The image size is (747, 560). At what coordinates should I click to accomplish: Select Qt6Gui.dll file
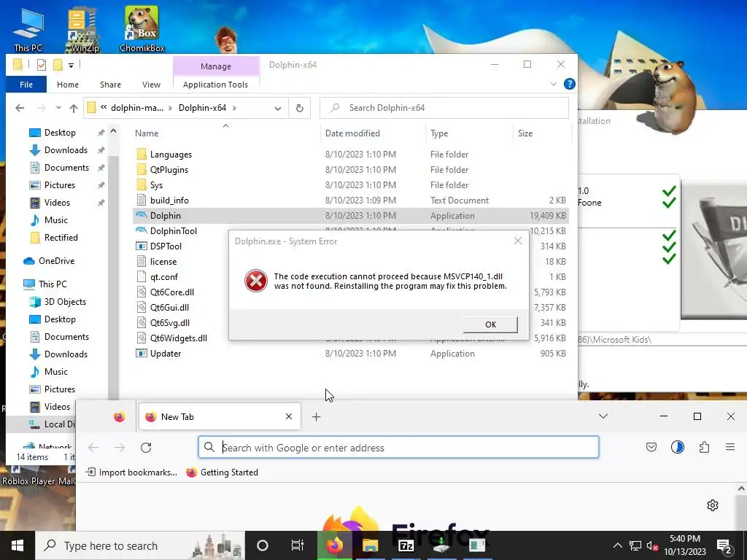click(x=169, y=308)
